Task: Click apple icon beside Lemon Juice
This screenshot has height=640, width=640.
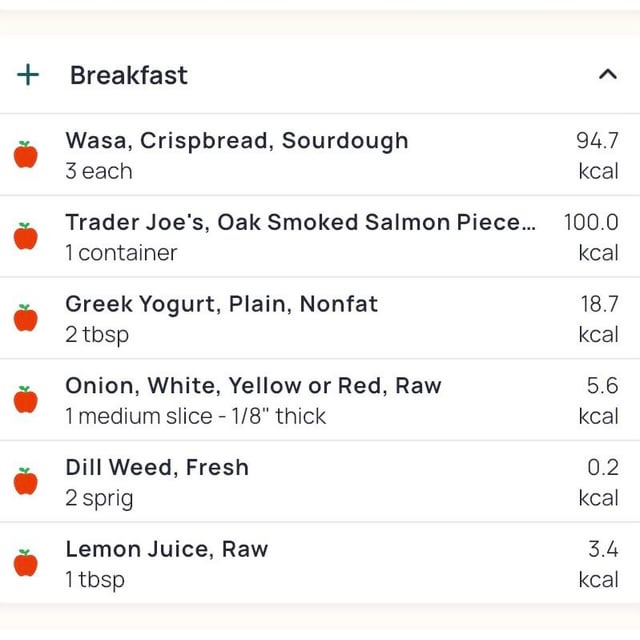Action: 26,563
